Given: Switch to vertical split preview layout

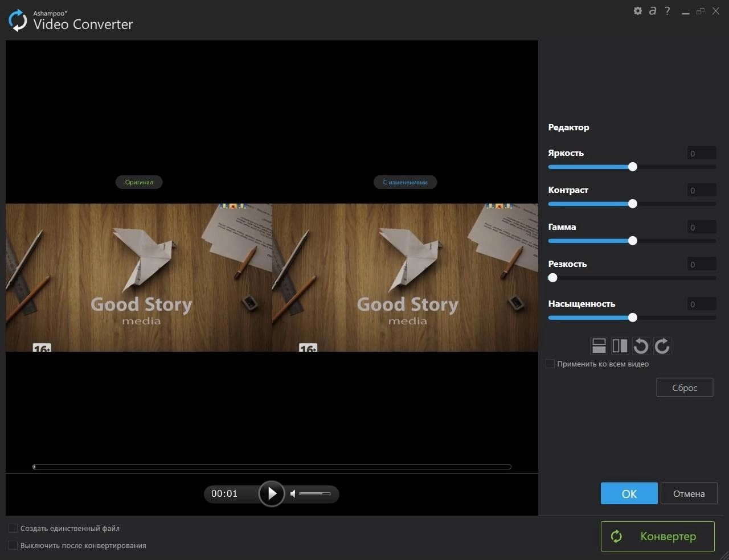Looking at the screenshot, I should click(x=599, y=346).
